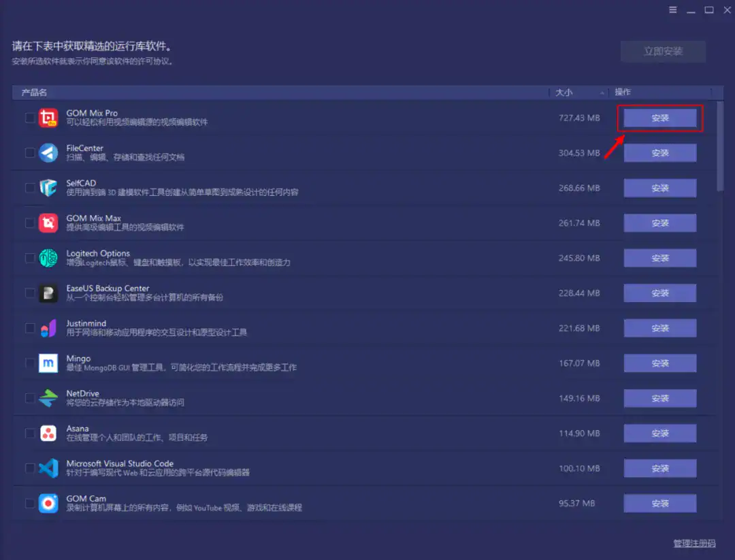Check the Asana checkbox
Viewport: 735px width, 560px height.
click(29, 433)
